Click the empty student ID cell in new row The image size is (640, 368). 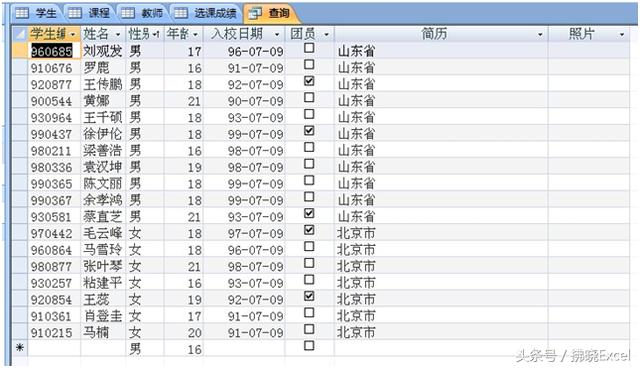pos(54,348)
